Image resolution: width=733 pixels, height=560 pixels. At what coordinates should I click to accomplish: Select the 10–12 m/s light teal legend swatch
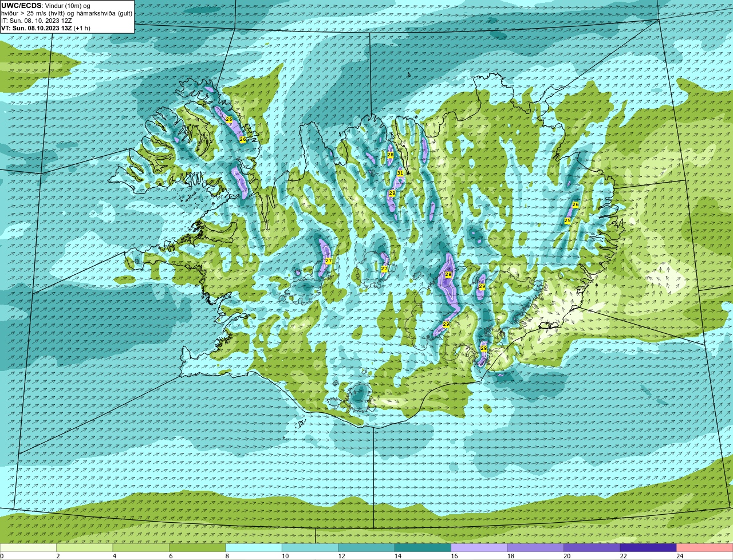tap(311, 548)
